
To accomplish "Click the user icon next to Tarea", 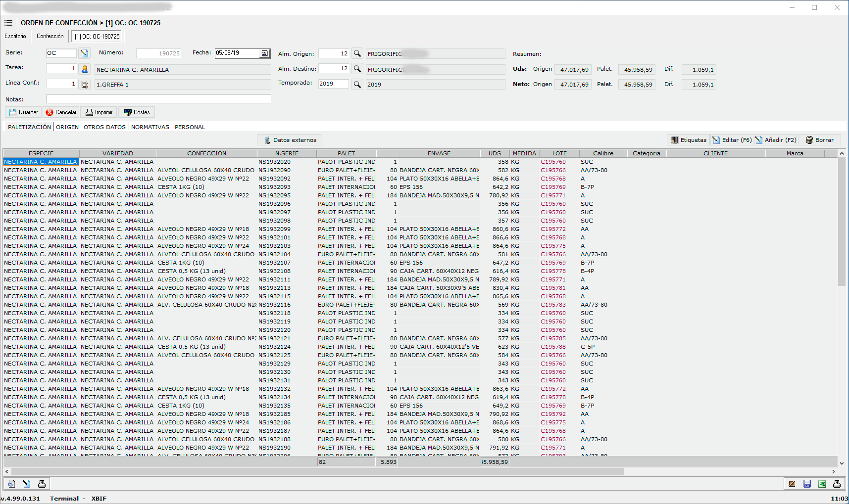I will coord(85,69).
